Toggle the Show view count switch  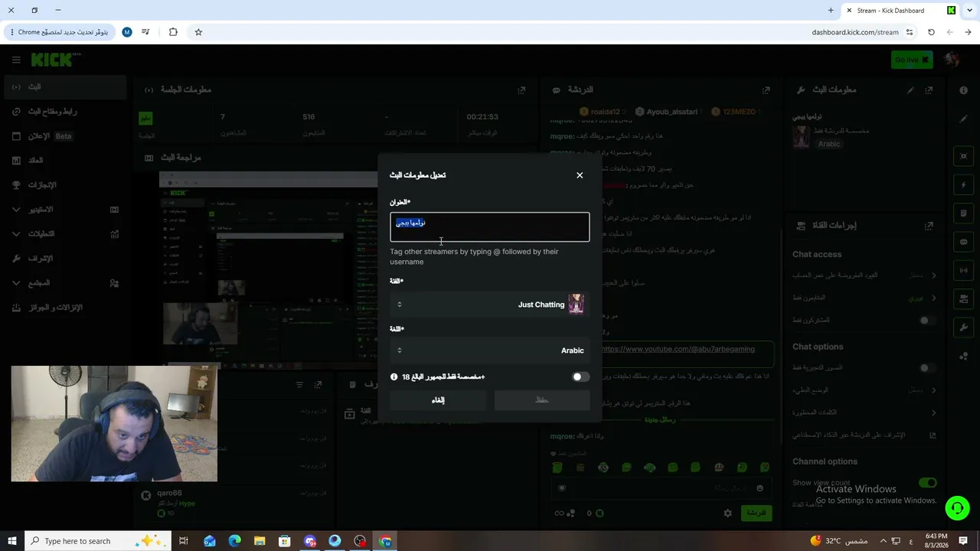click(x=927, y=483)
